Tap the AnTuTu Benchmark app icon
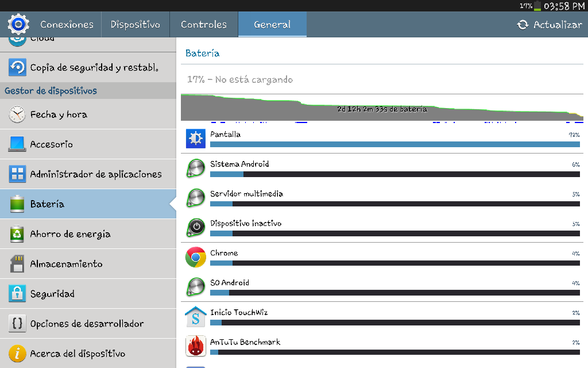This screenshot has width=588, height=368. (196, 346)
